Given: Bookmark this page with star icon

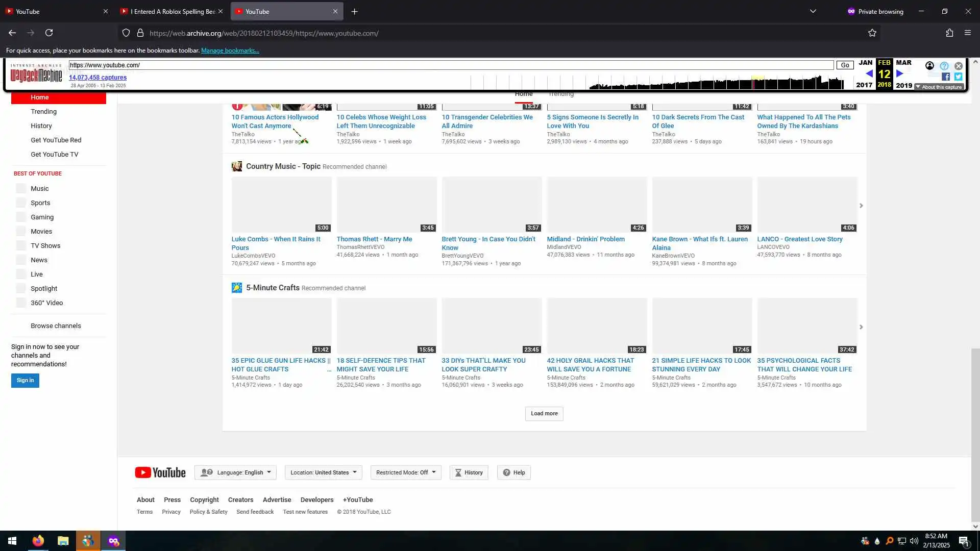Looking at the screenshot, I should 872,33.
